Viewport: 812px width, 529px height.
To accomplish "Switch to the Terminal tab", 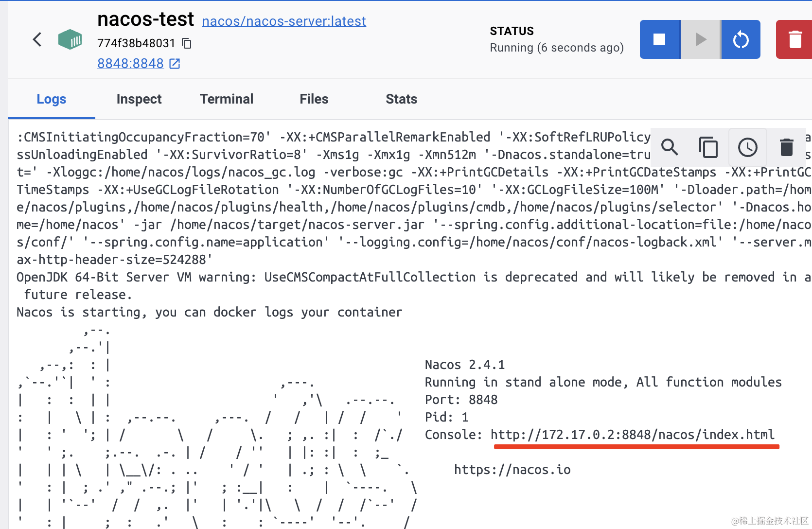I will 227,99.
